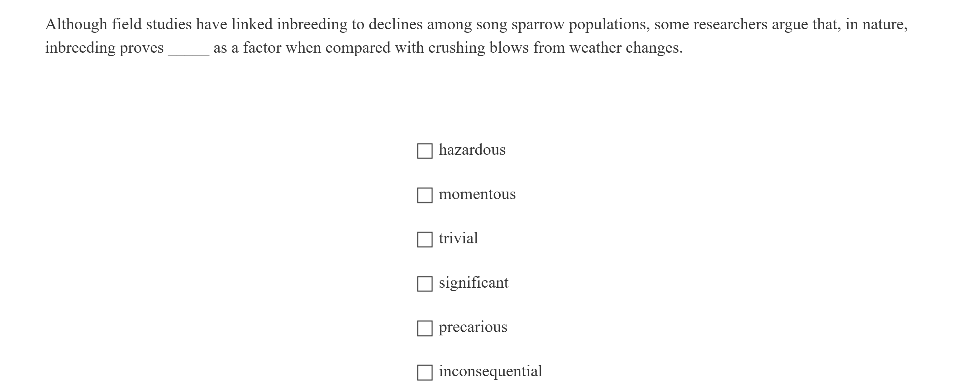The image size is (980, 390).
Task: Tick the momentous checkbox
Action: [x=425, y=195]
